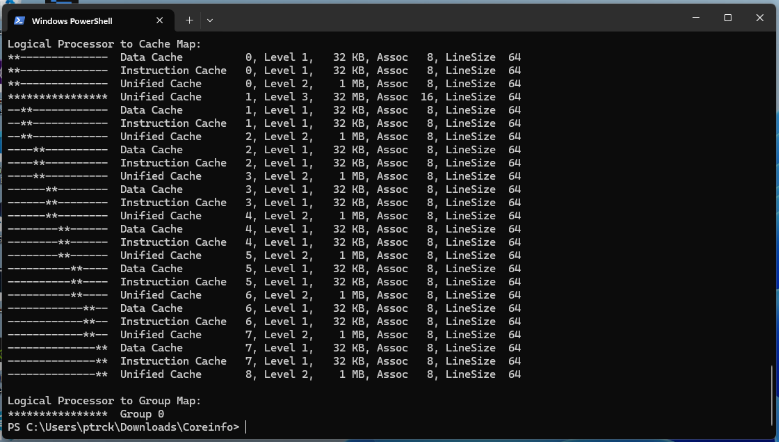Image resolution: width=779 pixels, height=442 pixels.
Task: Click at the PS Coreinfo command prompt
Action: point(245,427)
